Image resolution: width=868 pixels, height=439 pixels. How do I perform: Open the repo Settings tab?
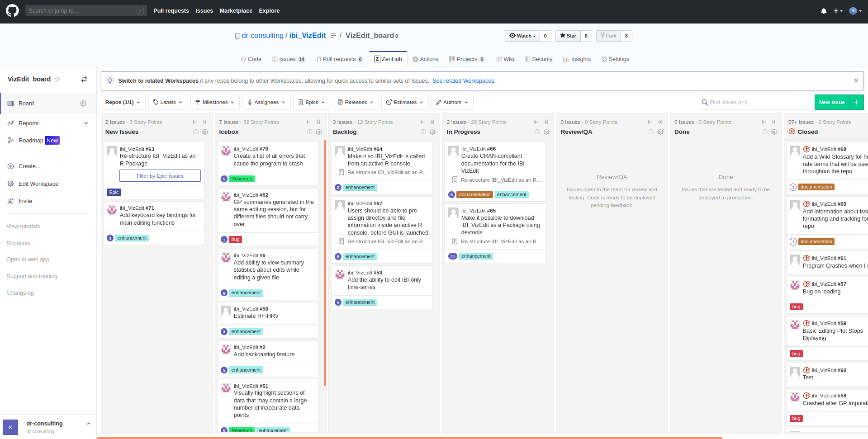click(x=615, y=59)
